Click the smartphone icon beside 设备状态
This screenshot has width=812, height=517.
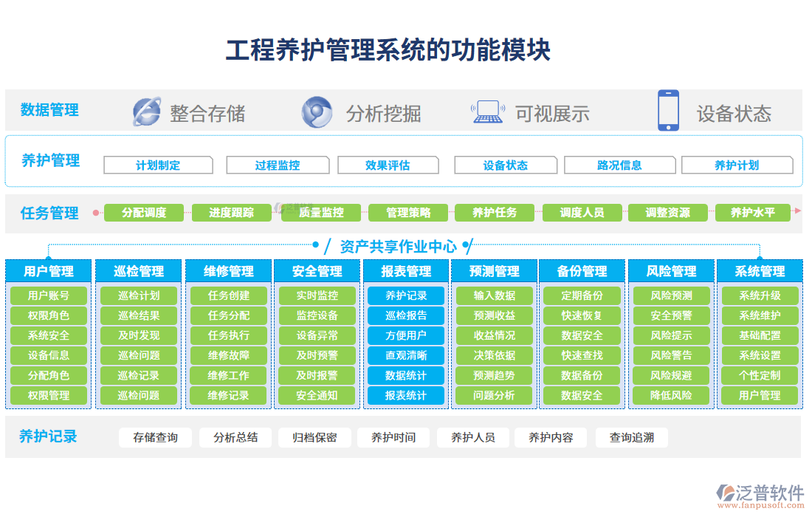tap(668, 112)
